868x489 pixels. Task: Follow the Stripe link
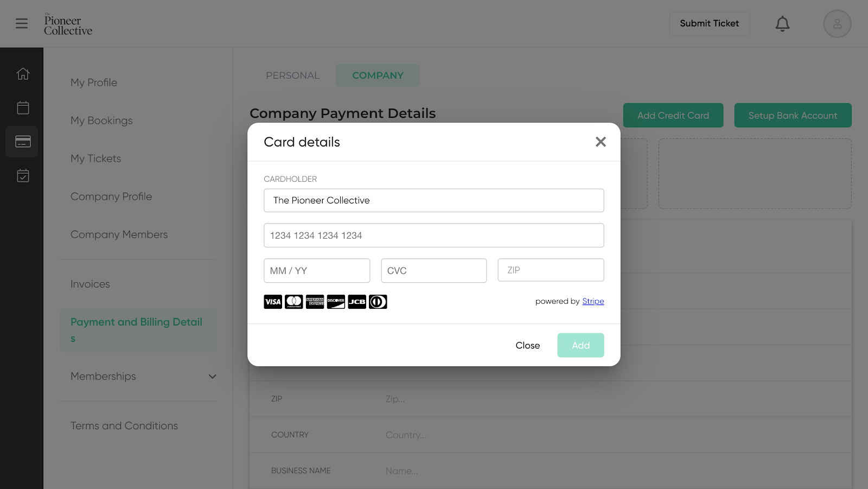tap(593, 301)
